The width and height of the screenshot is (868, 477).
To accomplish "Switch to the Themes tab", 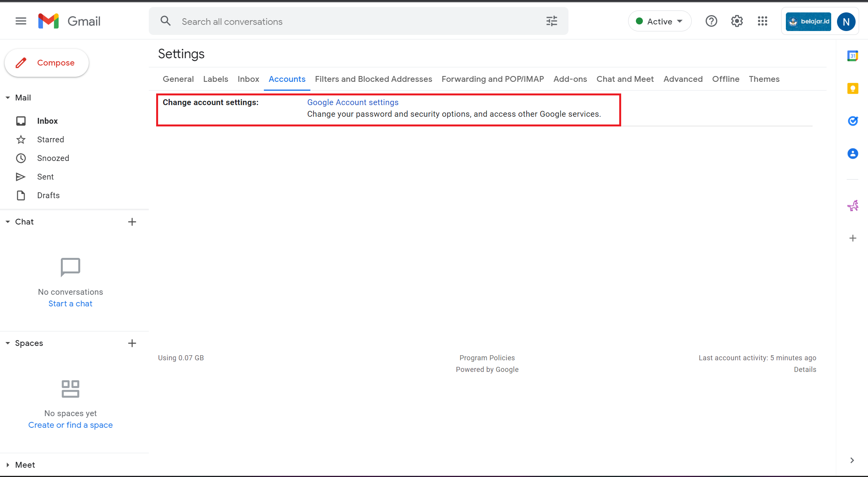I will click(764, 79).
